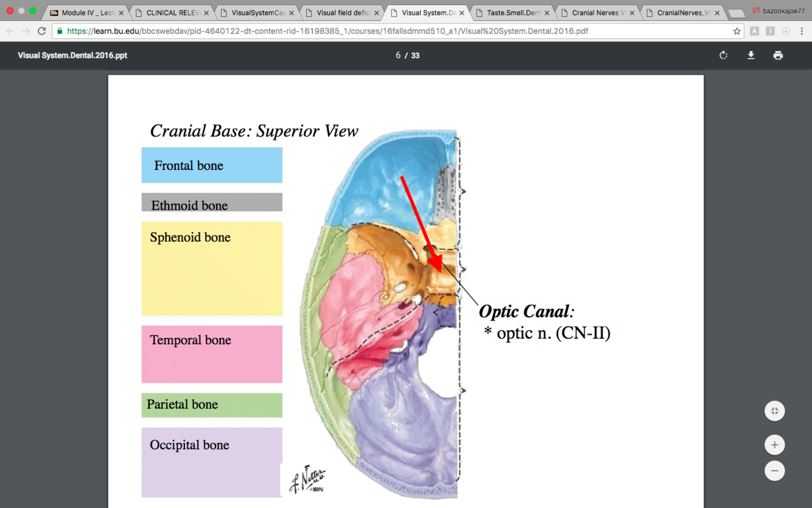Click the Netter signature on the slide
Viewport: 812px width, 508px height.
[308, 480]
